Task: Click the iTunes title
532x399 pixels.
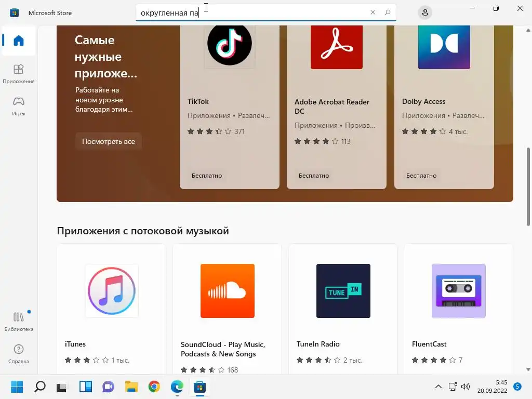Action: [x=75, y=344]
